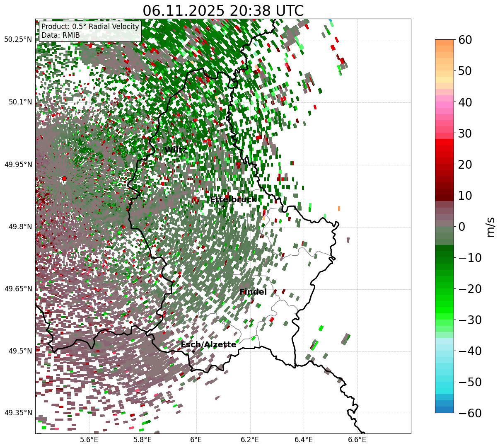This screenshot has height=448, width=500.
Task: Click the 6.2°E longitude tick label
Action: (x=250, y=440)
